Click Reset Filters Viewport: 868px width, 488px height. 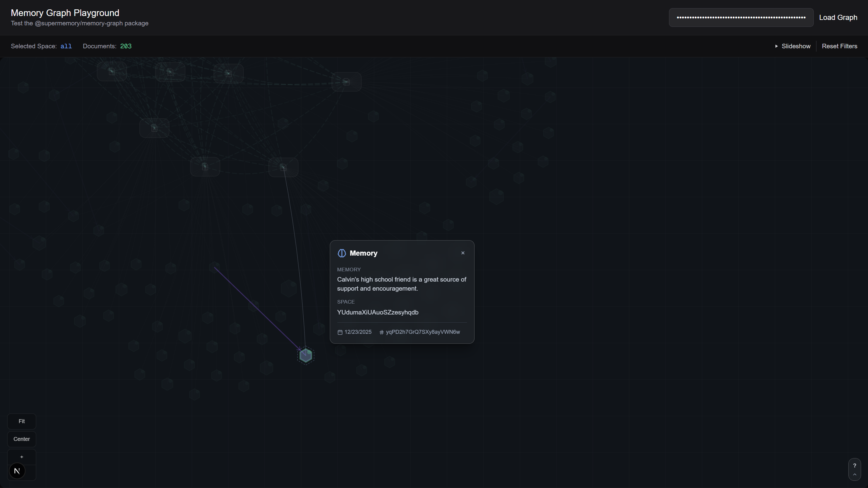coord(839,46)
